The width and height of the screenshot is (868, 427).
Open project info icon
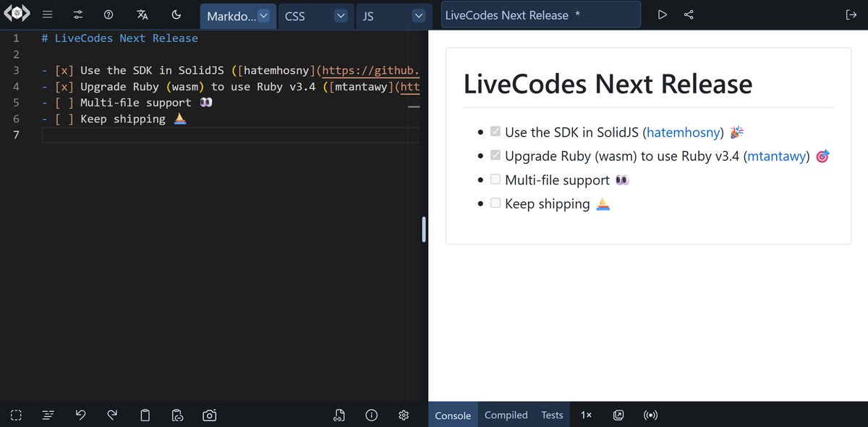(372, 415)
